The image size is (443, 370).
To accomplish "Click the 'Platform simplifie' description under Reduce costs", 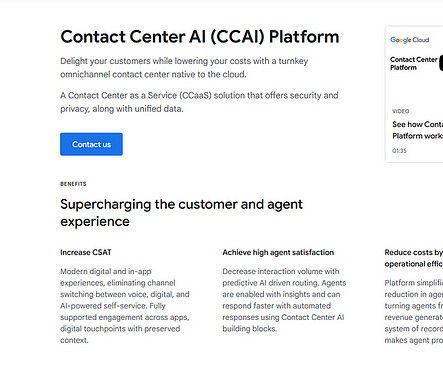I will [x=414, y=312].
